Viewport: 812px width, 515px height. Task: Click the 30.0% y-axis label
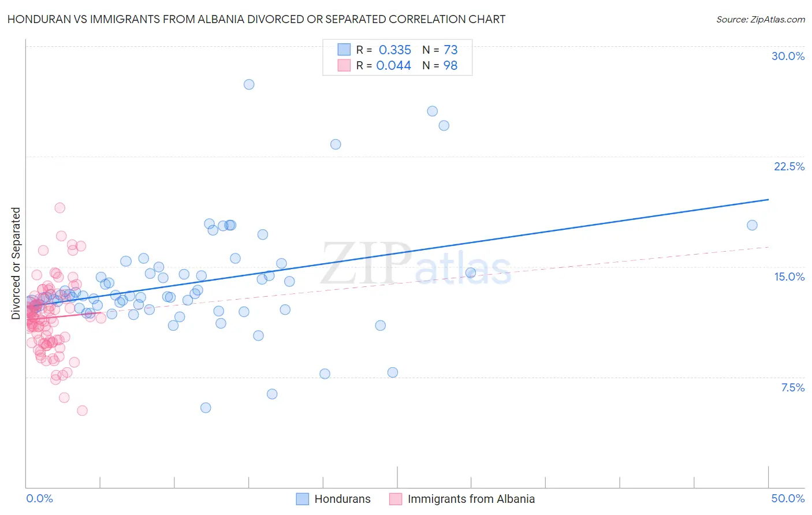[788, 56]
